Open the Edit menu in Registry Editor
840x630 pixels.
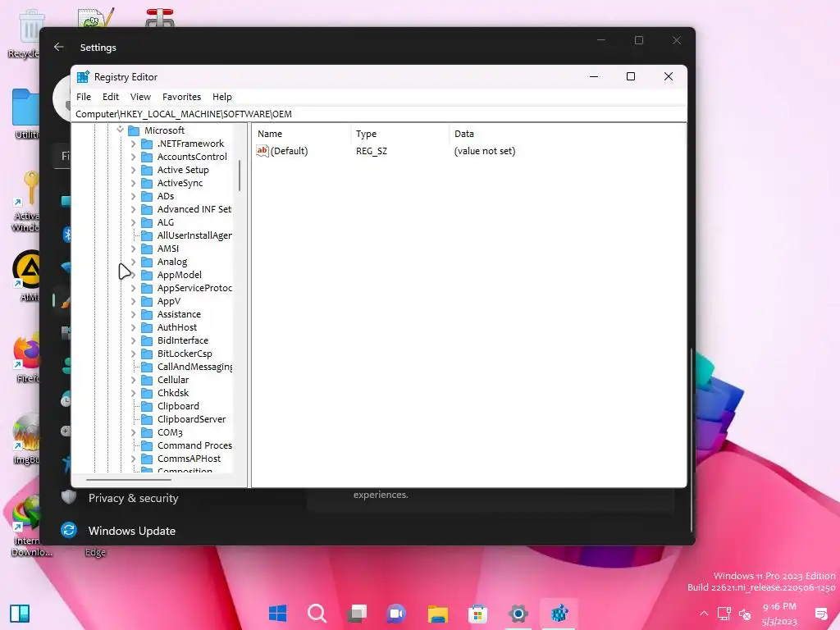(x=111, y=97)
